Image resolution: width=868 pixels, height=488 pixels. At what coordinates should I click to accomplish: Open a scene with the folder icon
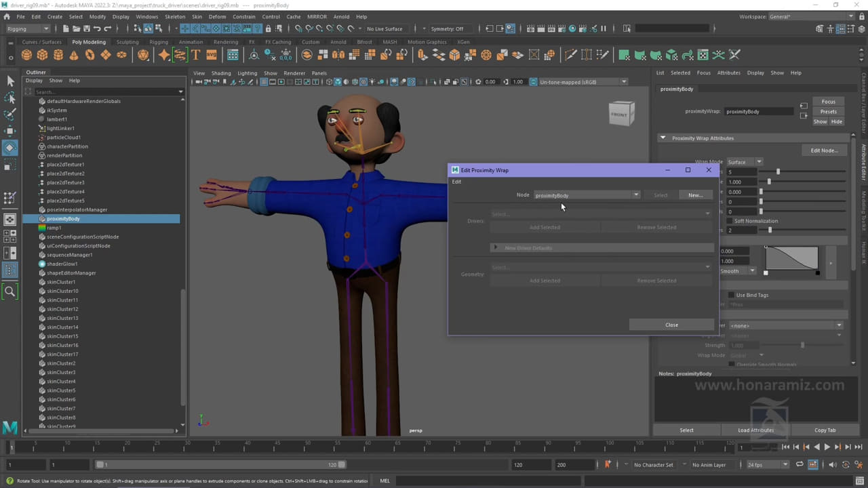75,28
